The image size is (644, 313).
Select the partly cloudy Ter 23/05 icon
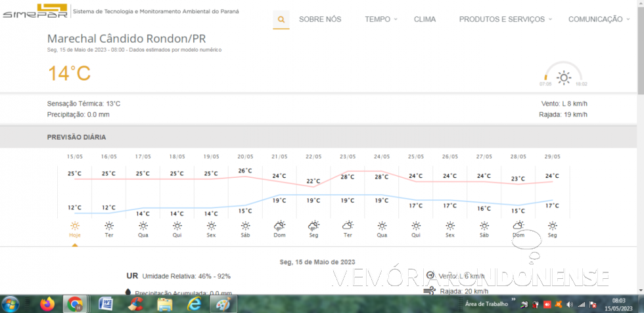[x=348, y=225]
